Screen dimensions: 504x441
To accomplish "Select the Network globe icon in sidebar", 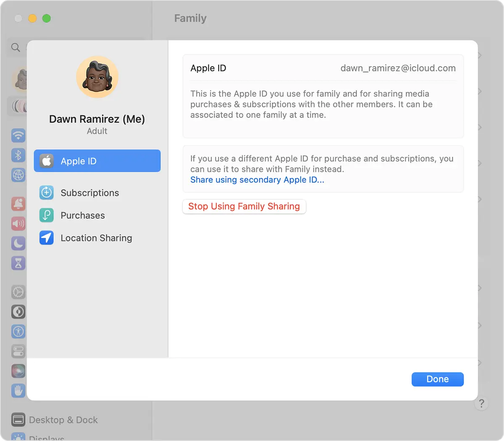I will pos(18,175).
